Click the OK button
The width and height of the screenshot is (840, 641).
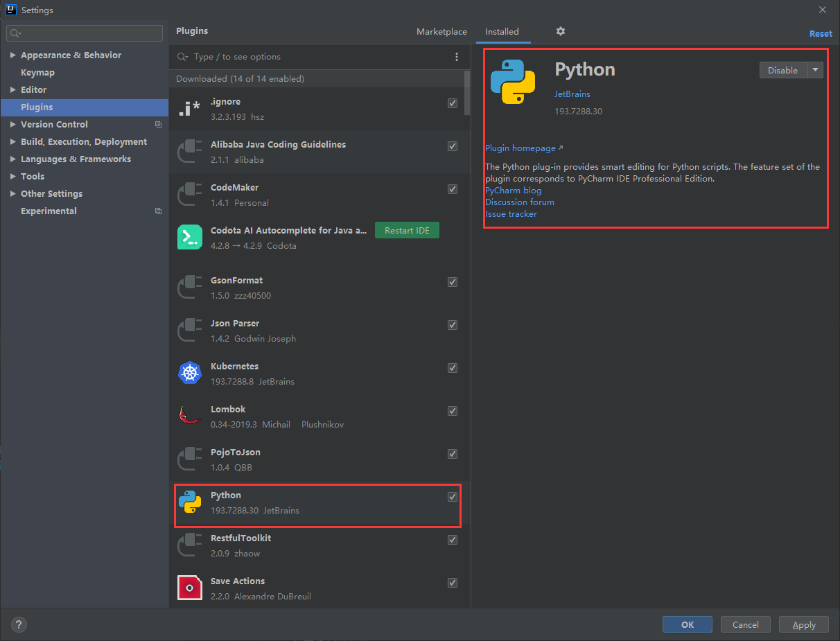click(688, 624)
